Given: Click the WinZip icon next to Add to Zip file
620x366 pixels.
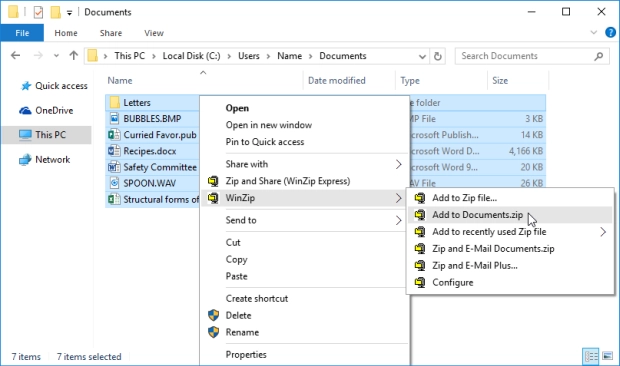Looking at the screenshot, I should pyautogui.click(x=420, y=198).
